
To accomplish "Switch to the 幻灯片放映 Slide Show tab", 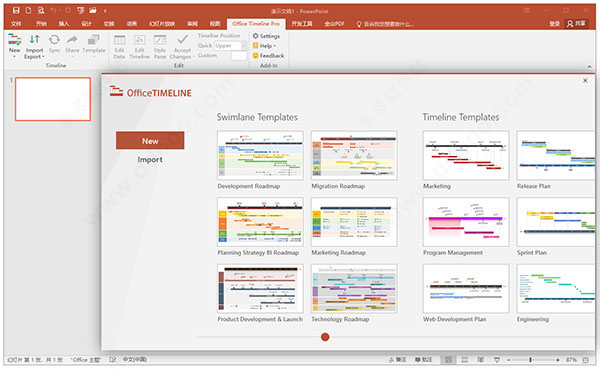I will click(x=162, y=24).
